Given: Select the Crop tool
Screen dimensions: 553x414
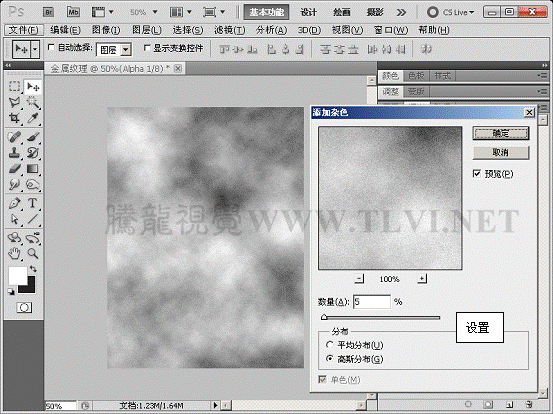Looking at the screenshot, I should click(14, 118).
